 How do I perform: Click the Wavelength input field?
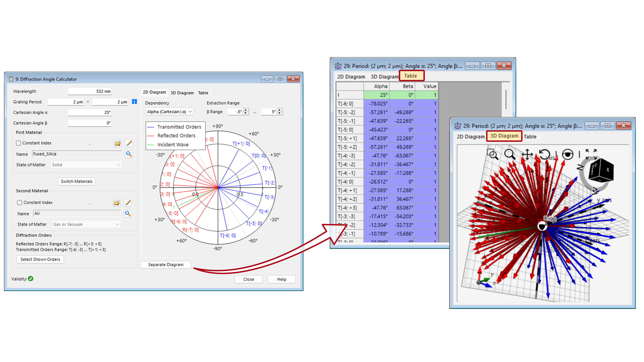(90, 91)
